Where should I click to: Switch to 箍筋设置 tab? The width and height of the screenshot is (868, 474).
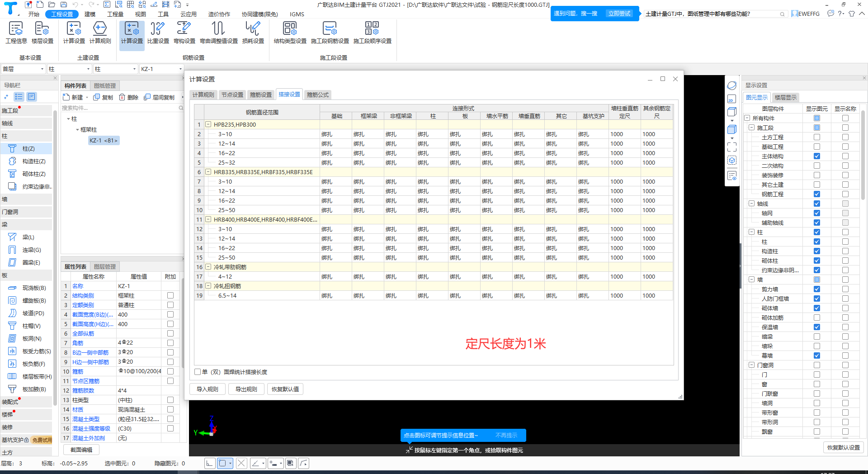click(261, 95)
